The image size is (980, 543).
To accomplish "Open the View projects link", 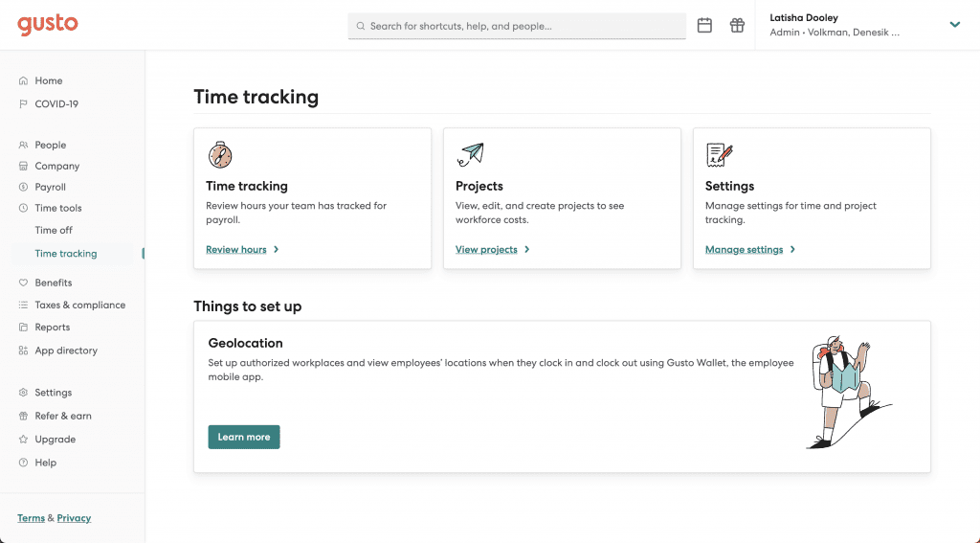I will click(x=486, y=250).
